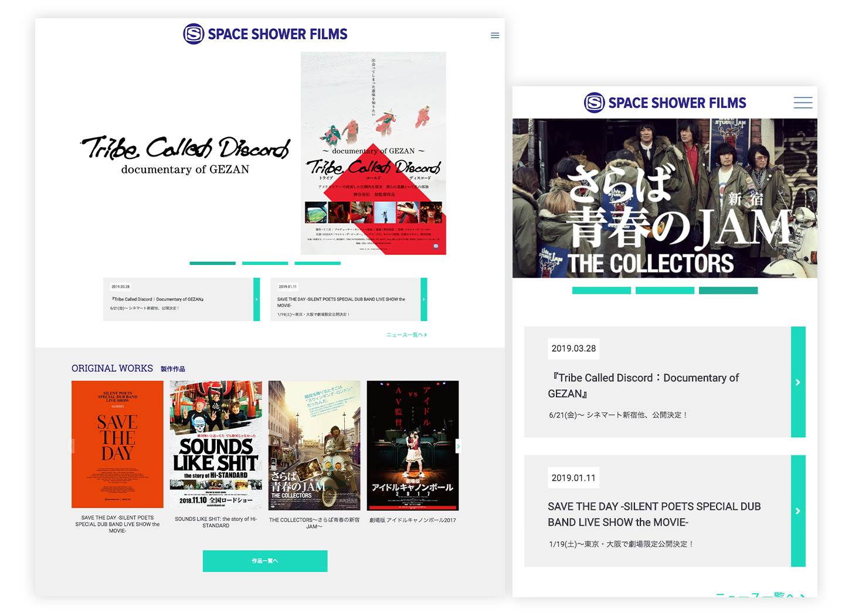Go back in the Original Works carousel
The image size is (852, 616).
(x=73, y=447)
